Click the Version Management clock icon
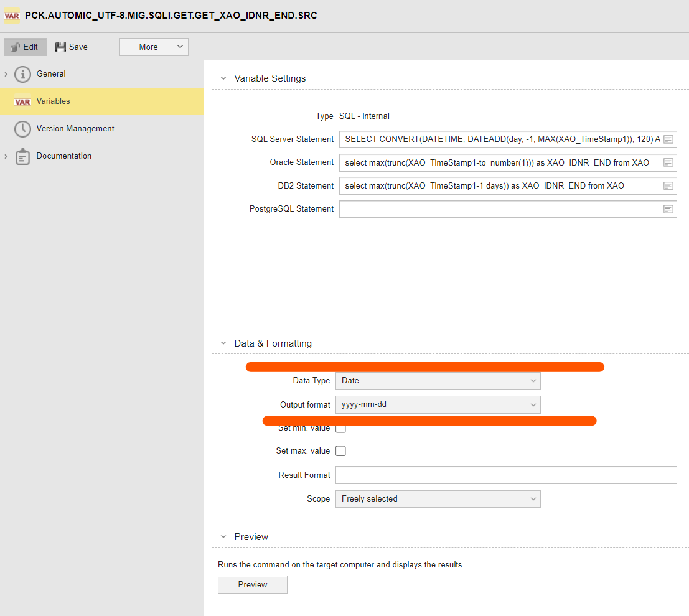 (22, 129)
